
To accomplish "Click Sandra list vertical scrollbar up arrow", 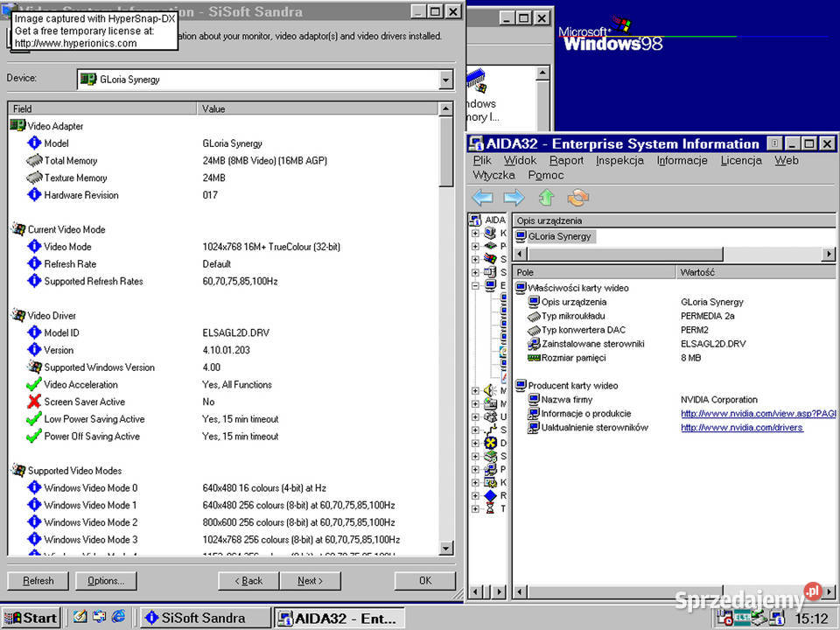I will 445,108.
